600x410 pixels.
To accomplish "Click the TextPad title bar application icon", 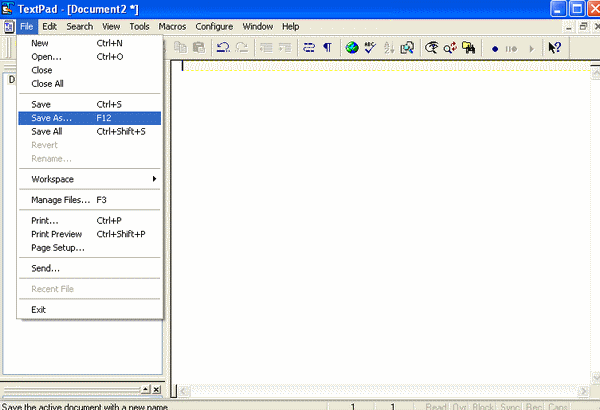I will pyautogui.click(x=8, y=8).
